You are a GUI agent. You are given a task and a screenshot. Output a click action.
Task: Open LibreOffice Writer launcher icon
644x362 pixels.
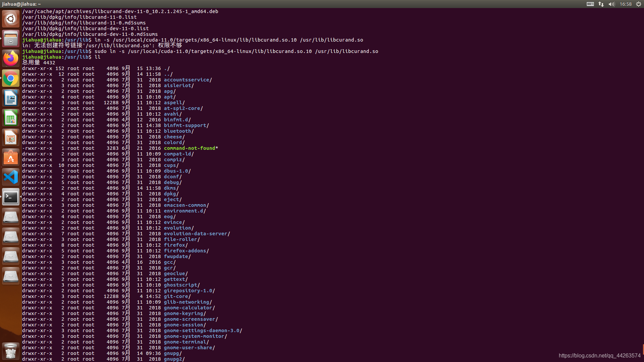11,98
